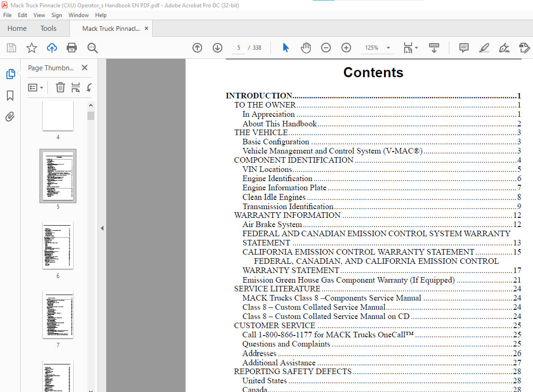Go to next page arrow

(218, 48)
